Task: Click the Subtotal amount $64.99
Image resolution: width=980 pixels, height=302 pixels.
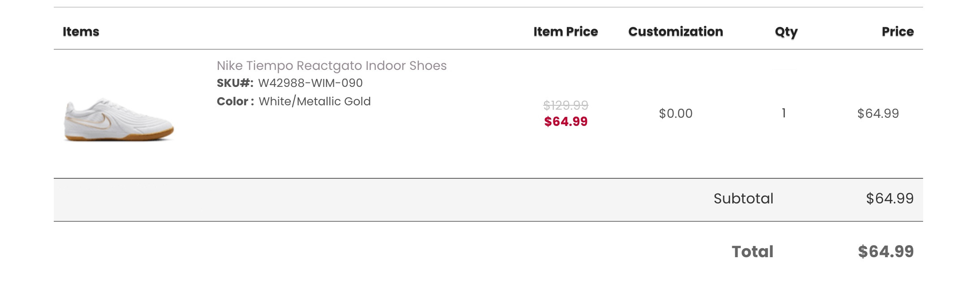Action: click(889, 198)
